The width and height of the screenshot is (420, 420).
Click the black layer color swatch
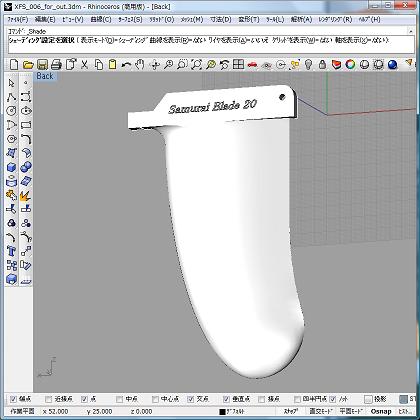(222, 412)
